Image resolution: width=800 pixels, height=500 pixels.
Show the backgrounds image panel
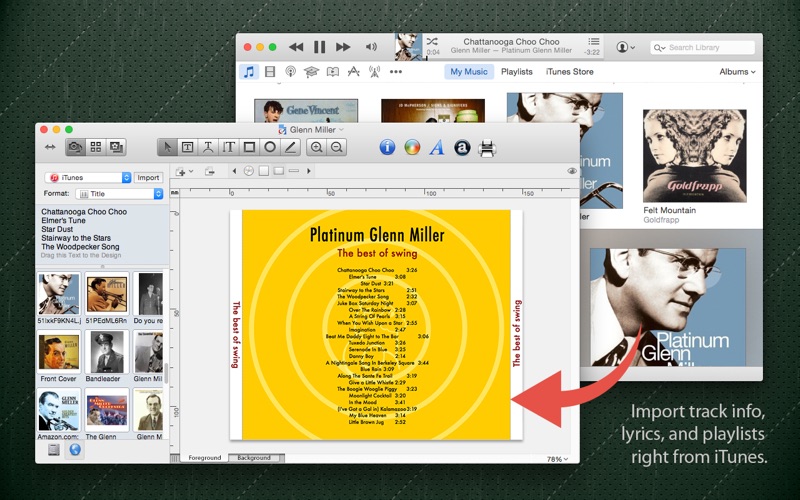point(116,147)
